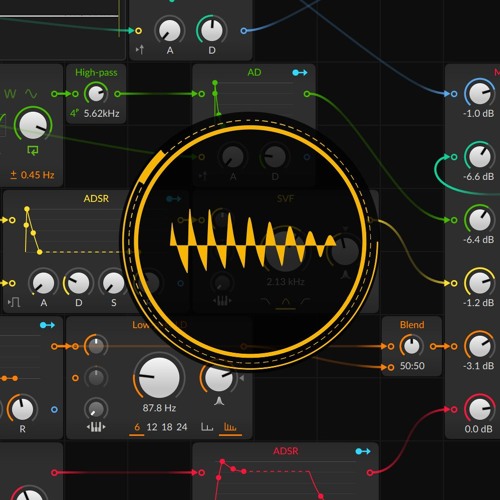Viewport: 500px width, 500px height.
Task: Click the yellow input port left of top A knob
Action: click(x=138, y=31)
